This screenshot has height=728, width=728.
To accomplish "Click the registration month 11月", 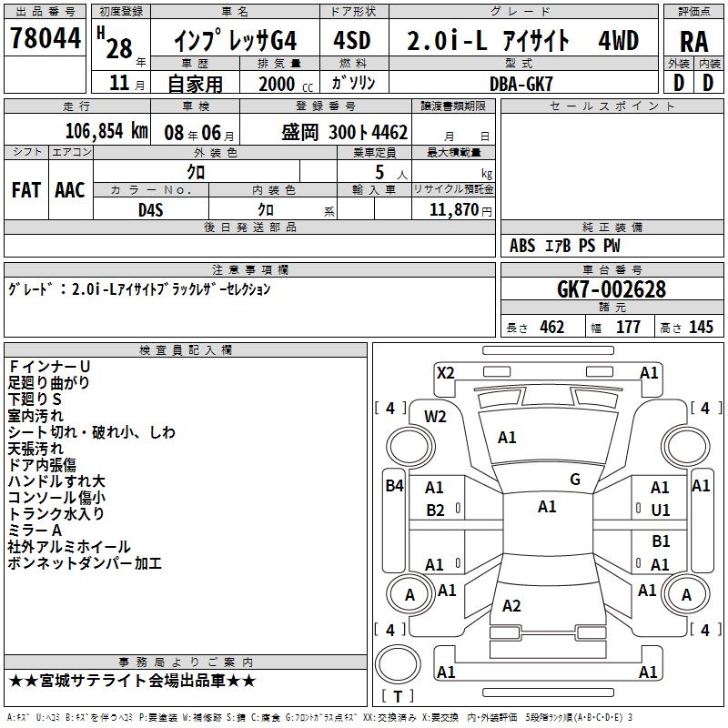I will [x=126, y=83].
